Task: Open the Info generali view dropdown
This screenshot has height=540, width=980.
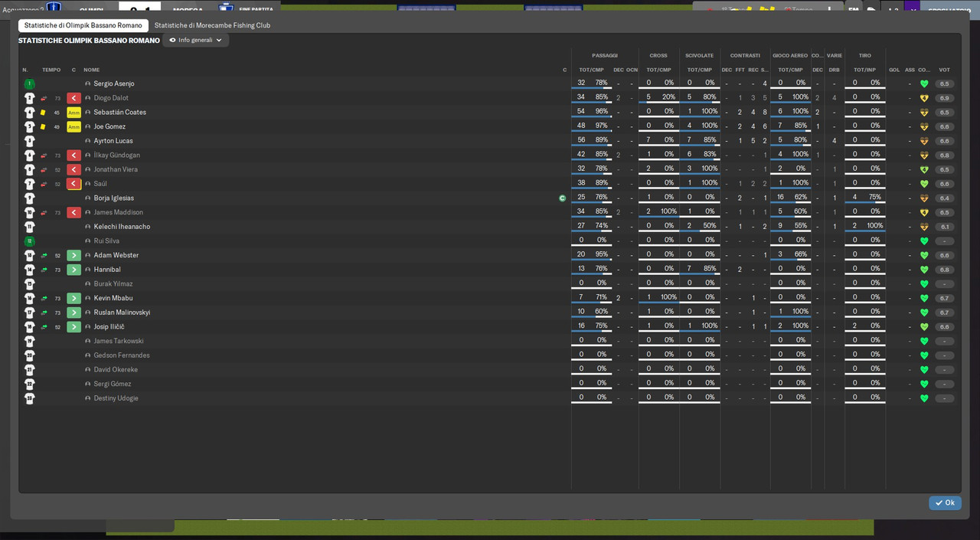Action: 195,40
